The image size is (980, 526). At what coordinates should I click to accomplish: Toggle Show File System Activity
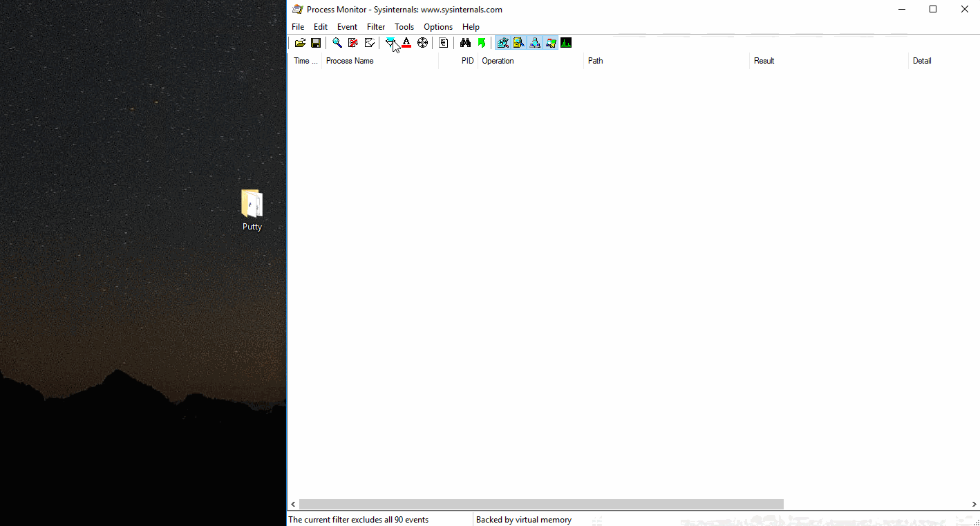[x=519, y=43]
